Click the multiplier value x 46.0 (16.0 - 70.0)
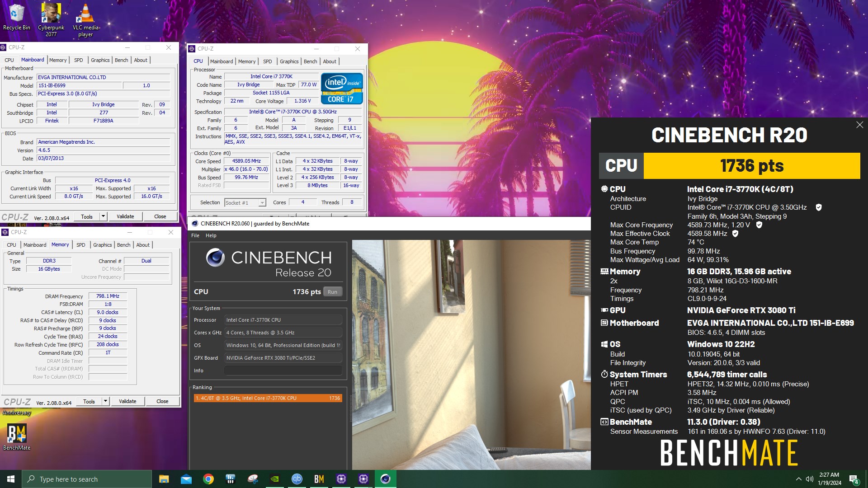Image resolution: width=868 pixels, height=488 pixels. (x=247, y=169)
